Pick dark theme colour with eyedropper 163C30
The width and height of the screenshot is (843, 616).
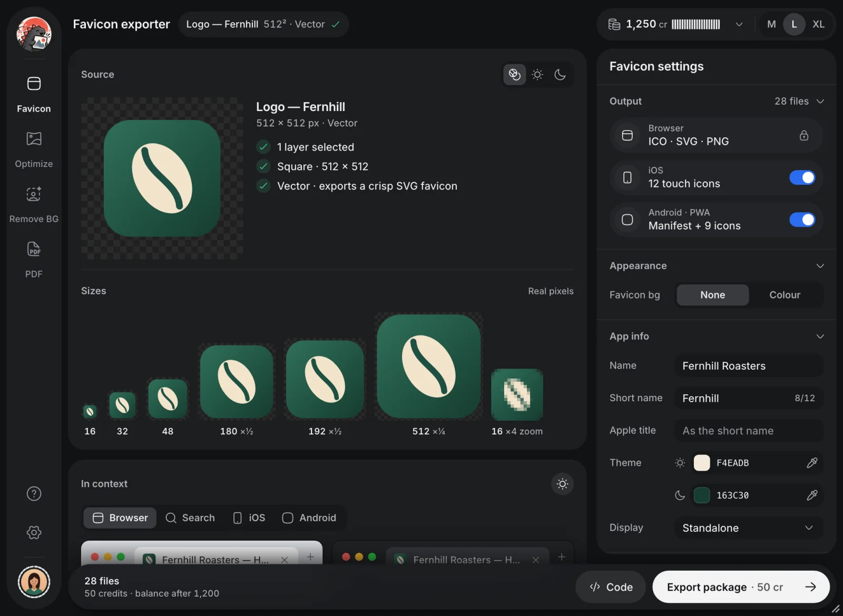pos(812,495)
